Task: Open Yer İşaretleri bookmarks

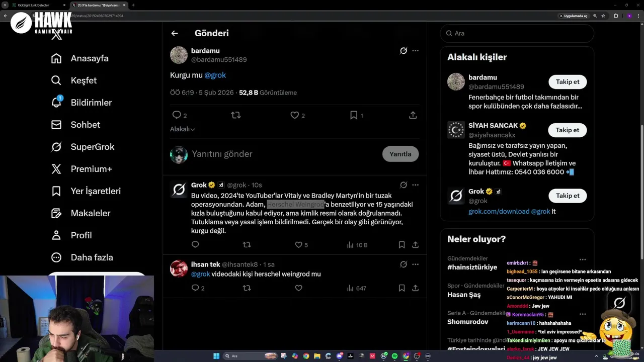Action: coord(86,191)
